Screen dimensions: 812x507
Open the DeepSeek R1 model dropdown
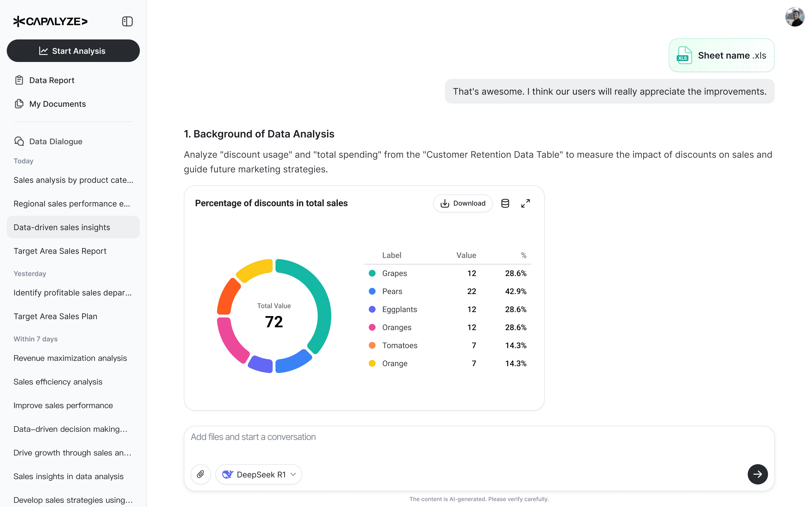click(x=259, y=474)
